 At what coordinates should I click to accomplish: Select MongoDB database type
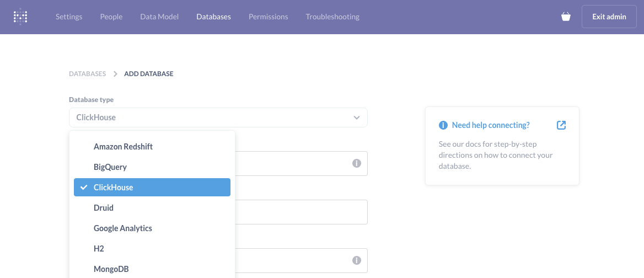click(x=111, y=269)
